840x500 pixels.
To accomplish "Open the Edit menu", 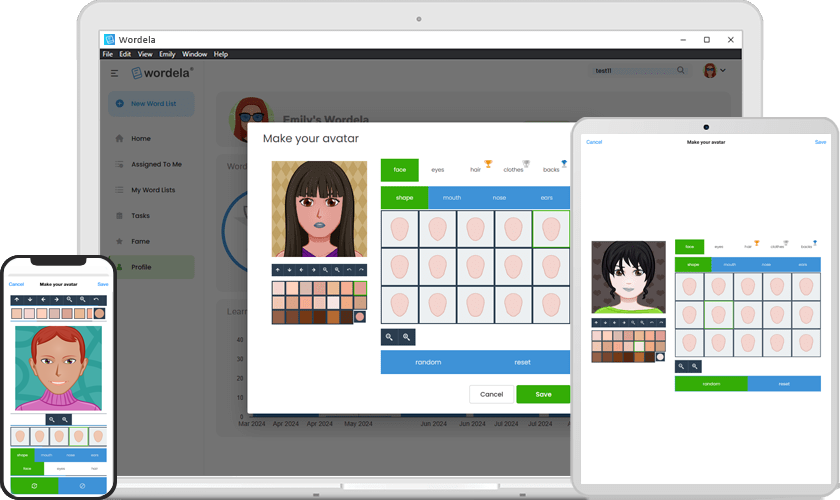I will pos(125,54).
